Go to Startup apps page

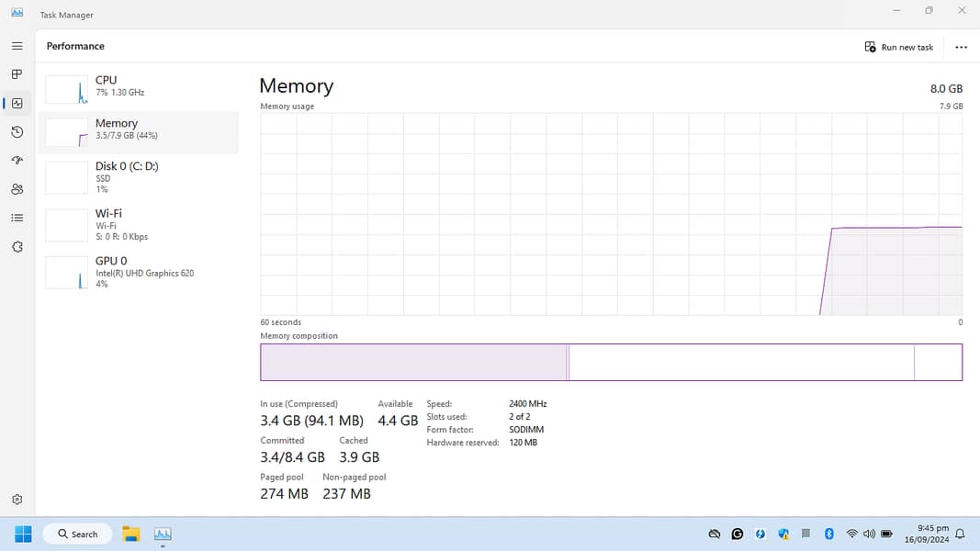pos(17,161)
